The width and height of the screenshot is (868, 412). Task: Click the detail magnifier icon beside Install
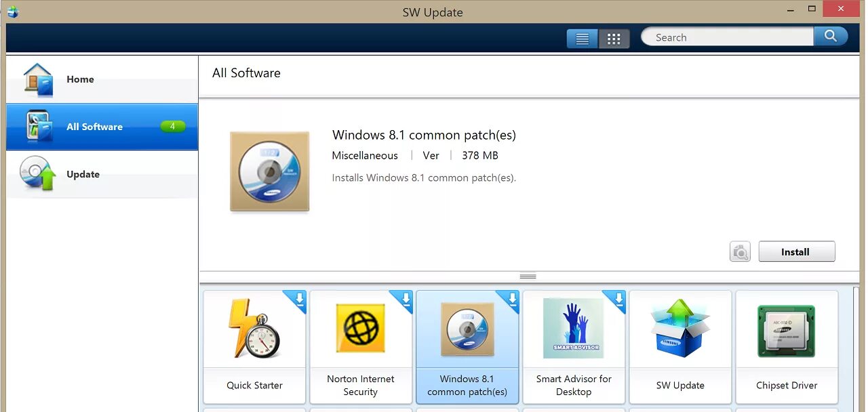[x=740, y=251]
